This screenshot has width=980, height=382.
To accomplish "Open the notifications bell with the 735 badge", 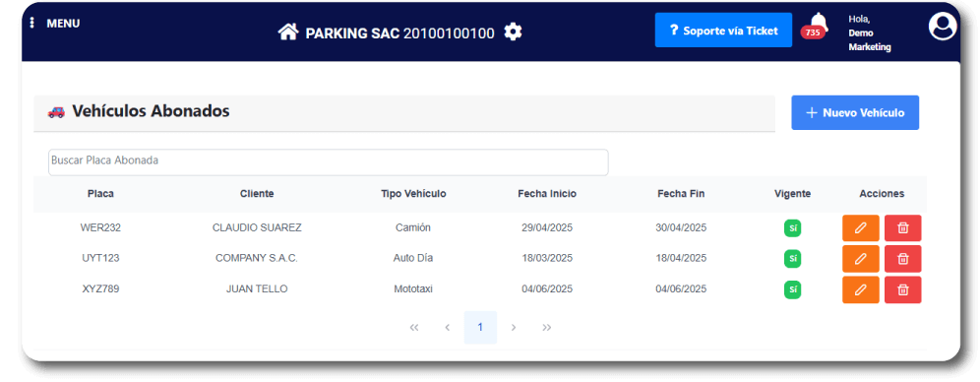I will pyautogui.click(x=817, y=27).
